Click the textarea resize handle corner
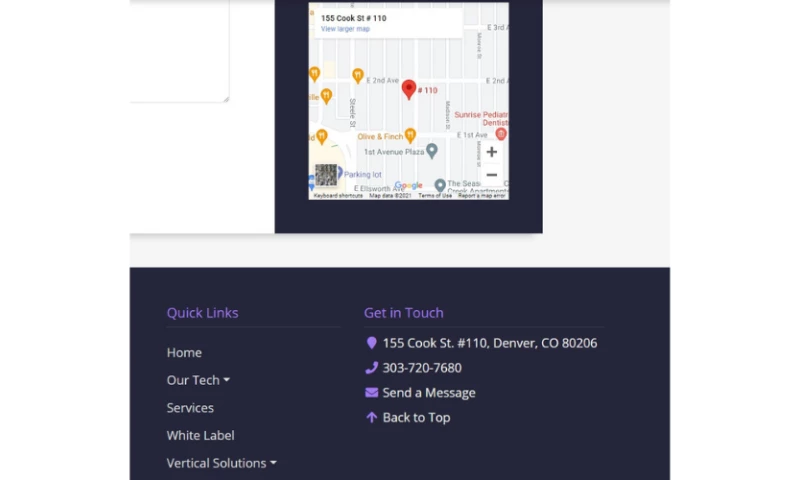 [226, 99]
